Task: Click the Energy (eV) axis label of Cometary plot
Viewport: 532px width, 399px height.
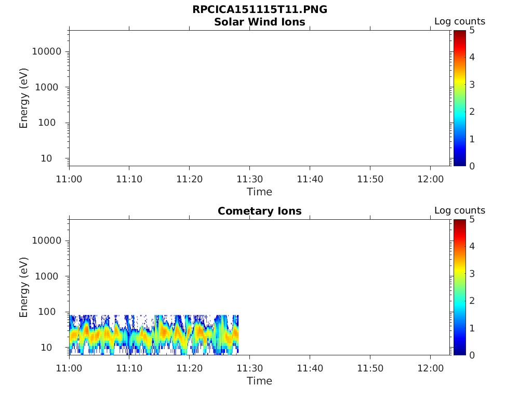Action: [x=23, y=287]
